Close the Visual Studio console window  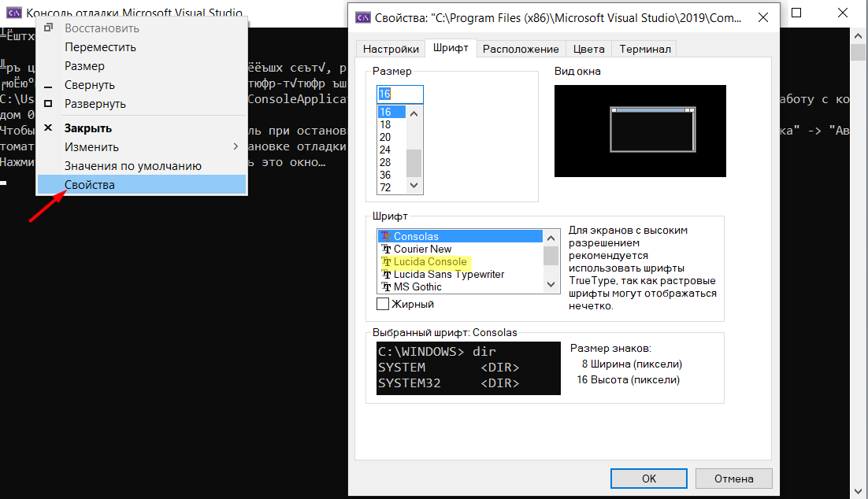[x=843, y=13]
